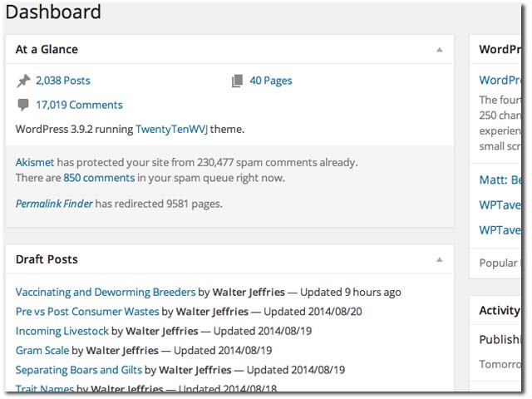Viewport: 532px width, 399px height.
Task: Click the 'Updated 9 hours ago' text
Action: pos(351,292)
